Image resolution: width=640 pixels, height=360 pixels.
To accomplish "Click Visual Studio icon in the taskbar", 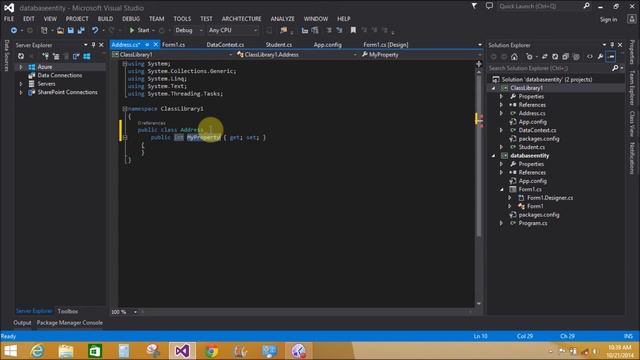I will click(182, 351).
